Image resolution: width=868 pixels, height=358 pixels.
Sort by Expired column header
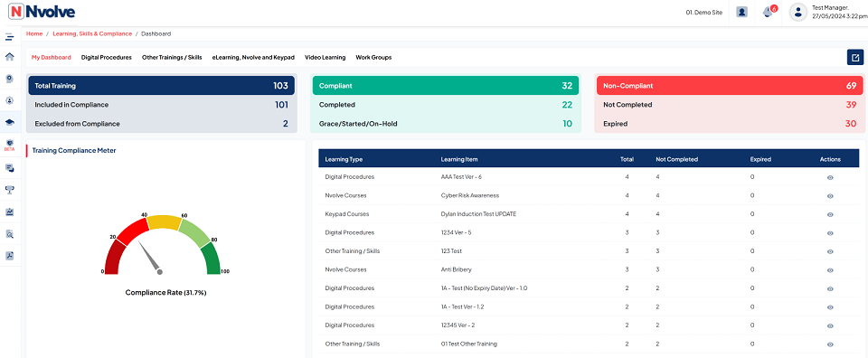(x=760, y=159)
